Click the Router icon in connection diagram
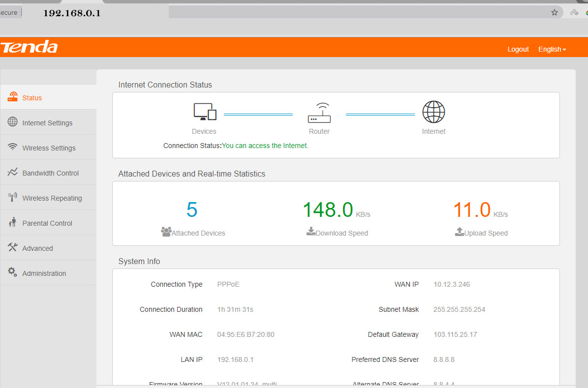Screen dimensions: 588x388 [319, 113]
